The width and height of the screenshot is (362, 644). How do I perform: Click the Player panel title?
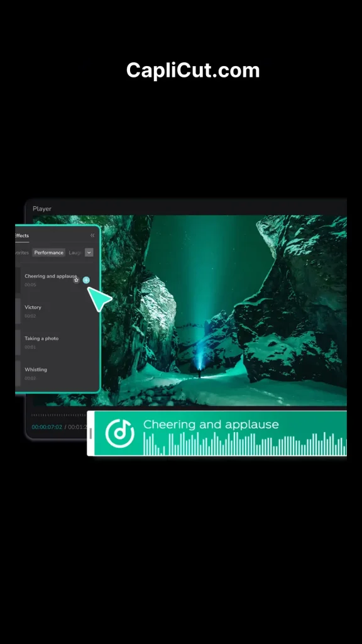[42, 209]
